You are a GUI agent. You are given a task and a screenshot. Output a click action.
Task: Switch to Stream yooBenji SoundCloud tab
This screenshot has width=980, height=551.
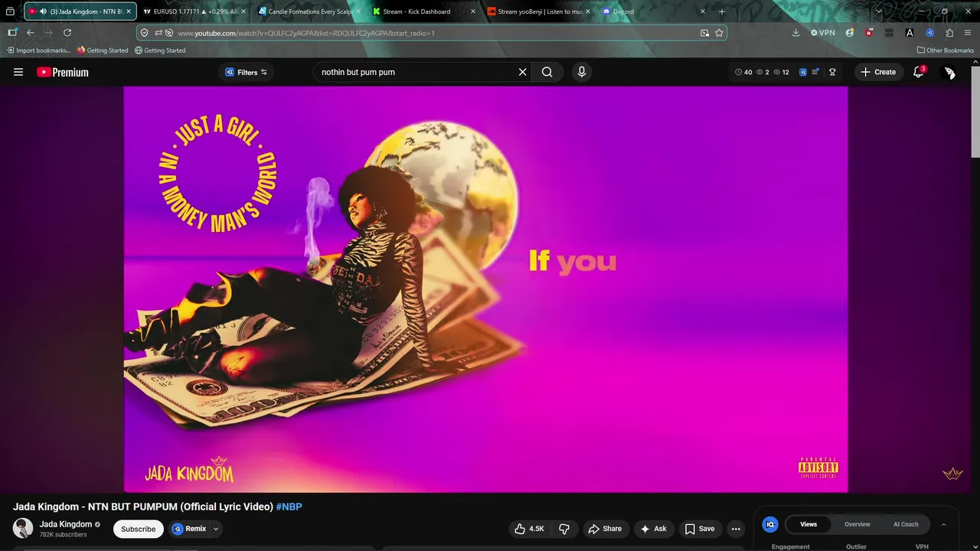tap(538, 11)
